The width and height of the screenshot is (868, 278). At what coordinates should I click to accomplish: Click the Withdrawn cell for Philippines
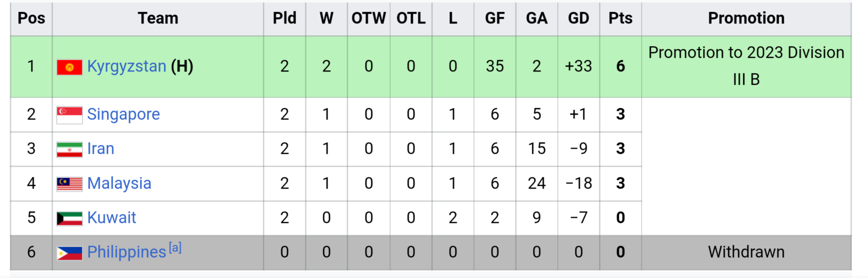click(x=746, y=252)
